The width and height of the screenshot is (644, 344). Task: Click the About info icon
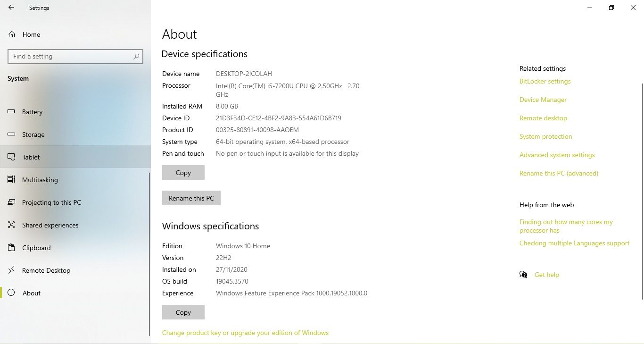(x=12, y=293)
